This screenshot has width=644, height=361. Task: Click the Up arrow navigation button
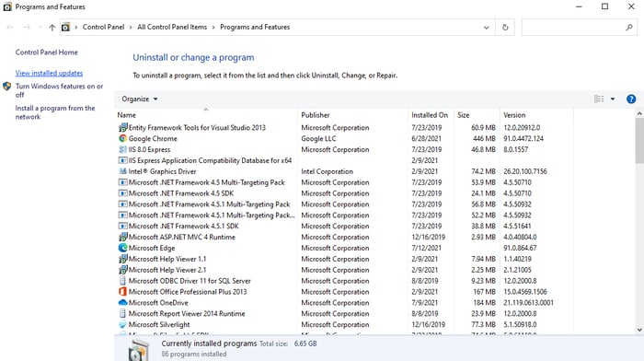(x=52, y=27)
